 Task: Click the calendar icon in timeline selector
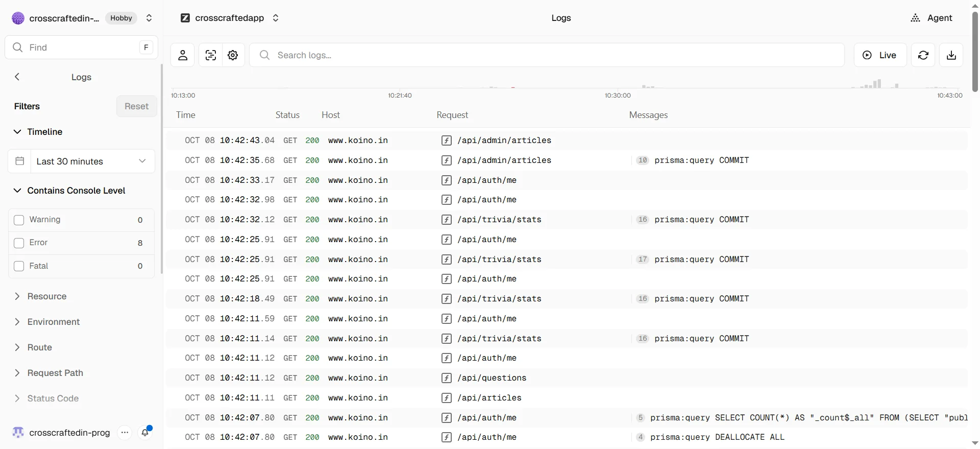pyautogui.click(x=20, y=161)
